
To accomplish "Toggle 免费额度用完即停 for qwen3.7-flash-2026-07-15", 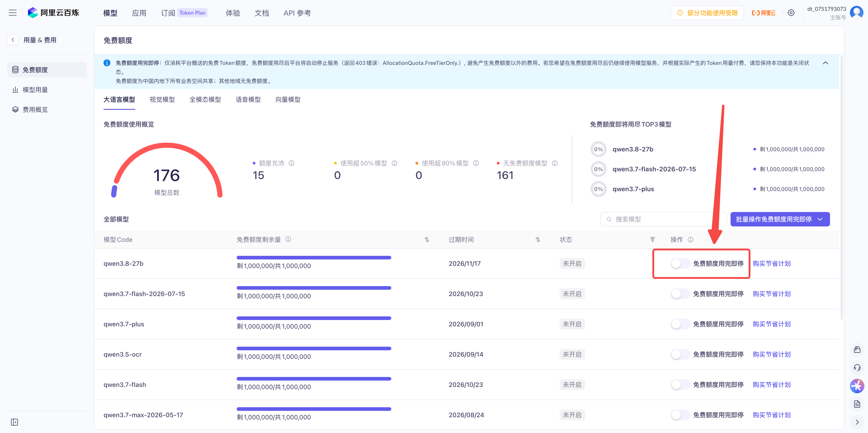I will coord(680,294).
